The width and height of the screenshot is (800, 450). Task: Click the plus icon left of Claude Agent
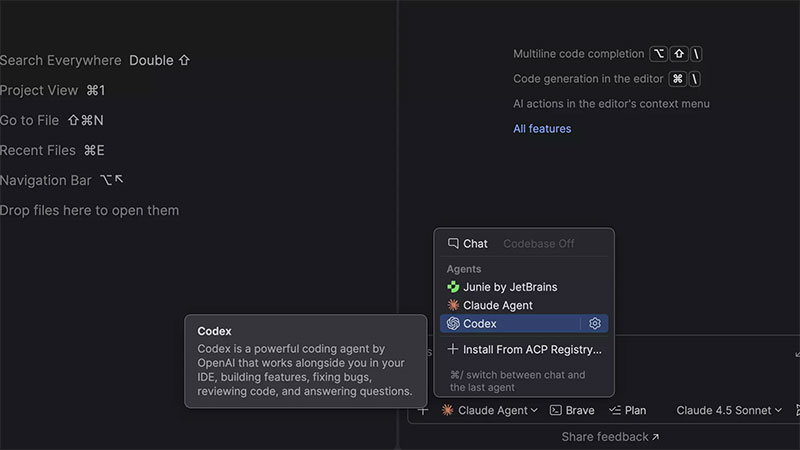pyautogui.click(x=423, y=410)
